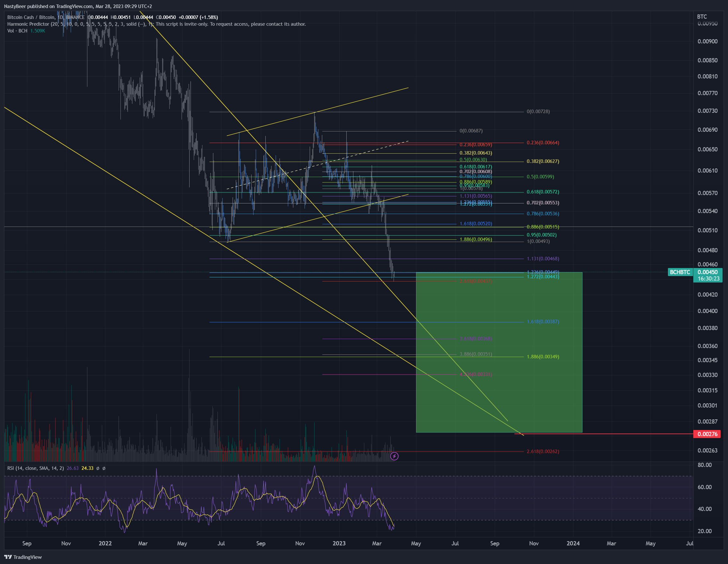Click the Harmonic Predictor indicator legend
Viewport: 728px width, 564px height.
click(156, 24)
